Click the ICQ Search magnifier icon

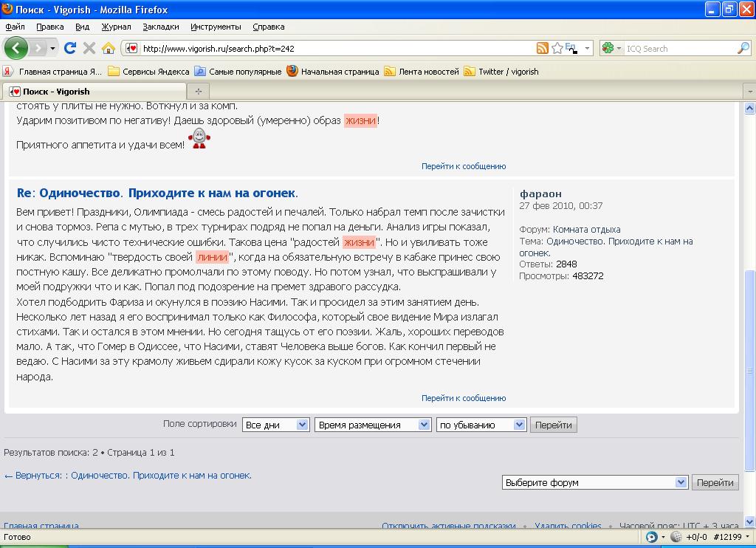(743, 48)
